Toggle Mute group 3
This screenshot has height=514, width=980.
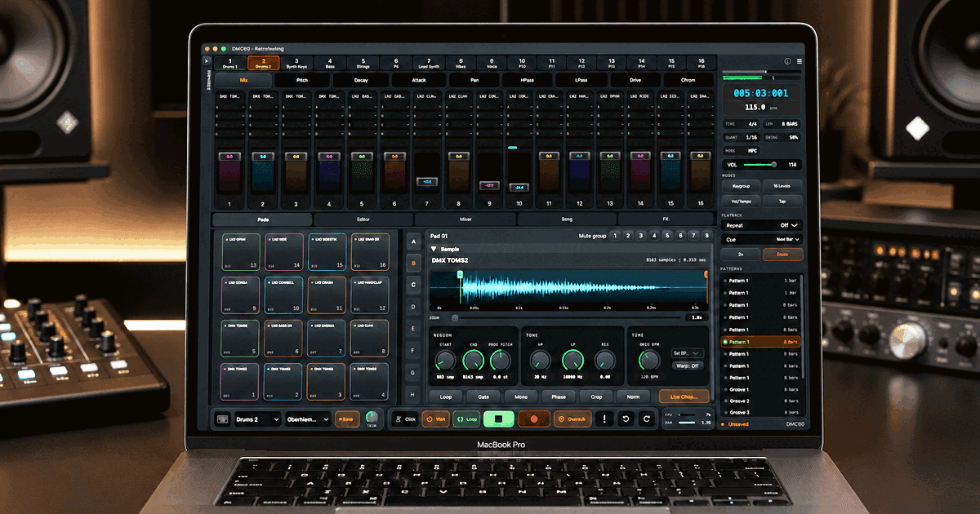click(x=640, y=236)
